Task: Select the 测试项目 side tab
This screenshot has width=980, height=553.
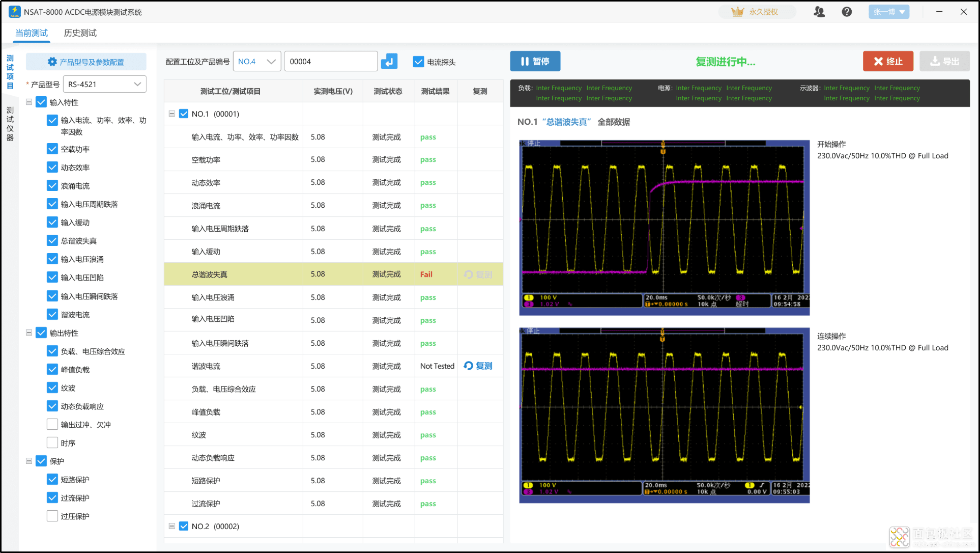Action: 10,72
